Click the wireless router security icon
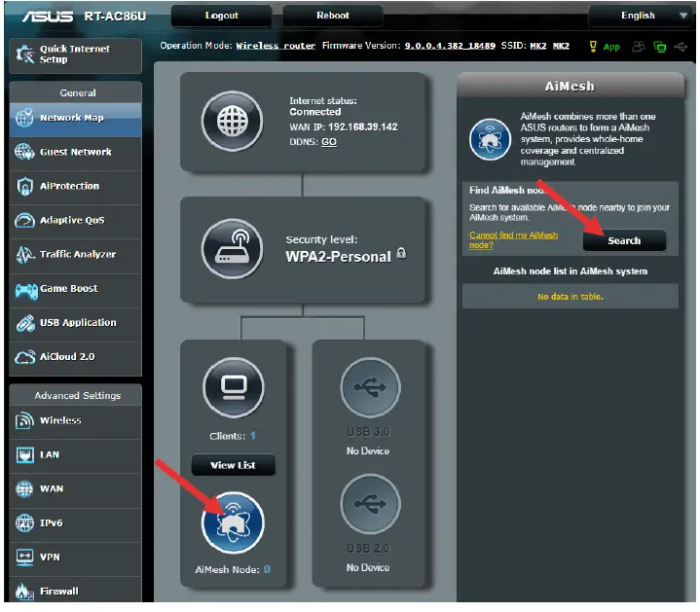Image resolution: width=700 pixels, height=612 pixels. 232,248
